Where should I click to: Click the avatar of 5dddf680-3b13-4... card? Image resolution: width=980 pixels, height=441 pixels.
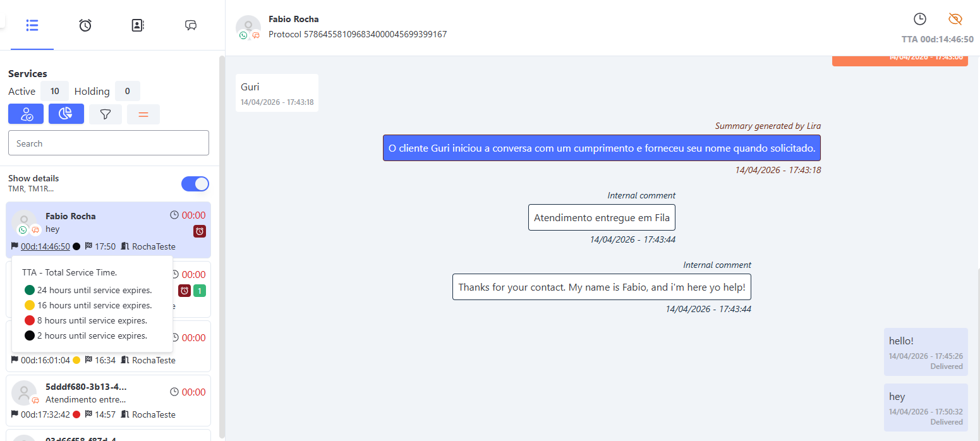tap(24, 393)
